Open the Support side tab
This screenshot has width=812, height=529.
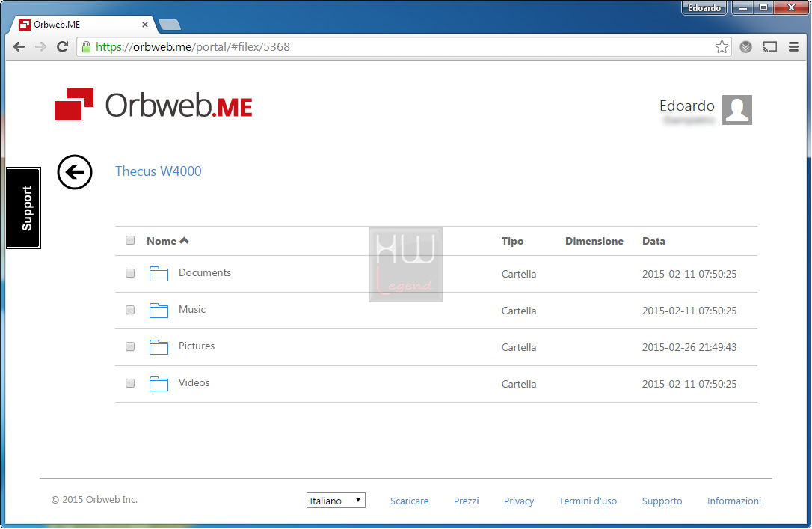pyautogui.click(x=23, y=208)
